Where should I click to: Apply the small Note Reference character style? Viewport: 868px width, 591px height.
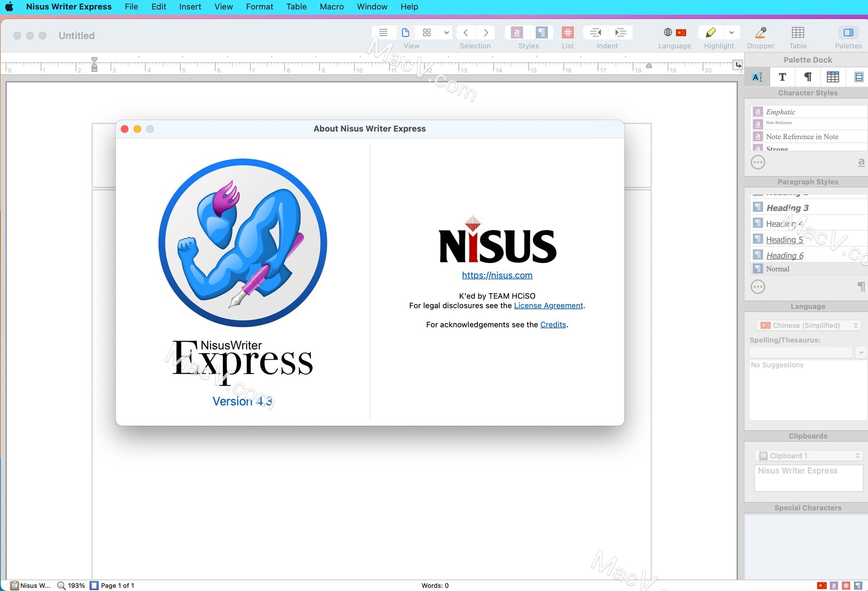pyautogui.click(x=808, y=123)
